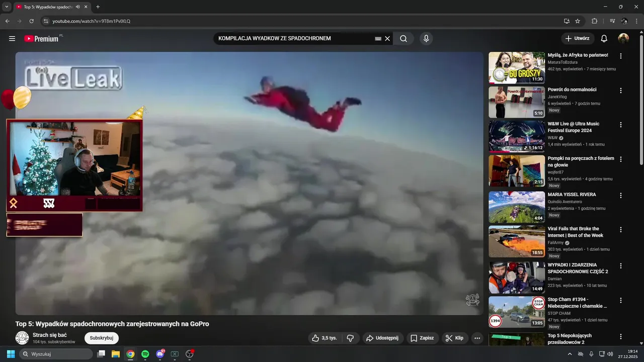Select the browser address bar URL

click(92, 21)
